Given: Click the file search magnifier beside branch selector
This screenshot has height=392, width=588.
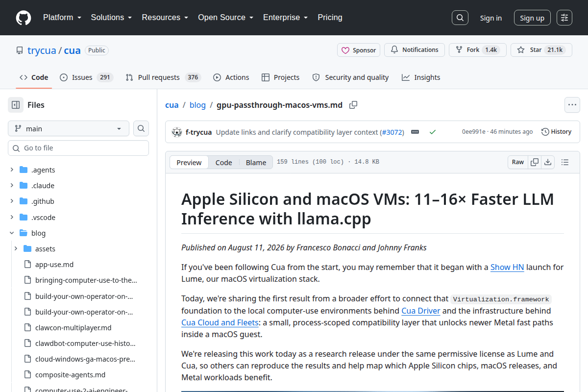Looking at the screenshot, I should [141, 128].
